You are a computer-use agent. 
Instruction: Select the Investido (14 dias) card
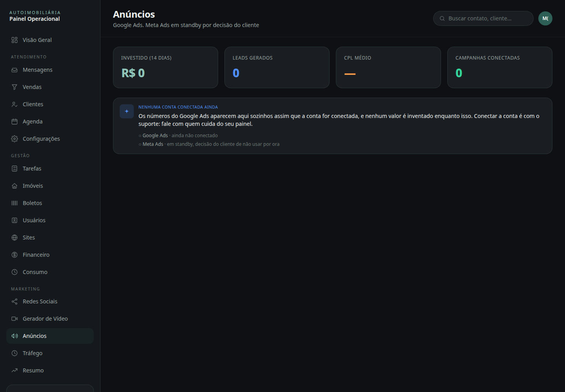[166, 67]
